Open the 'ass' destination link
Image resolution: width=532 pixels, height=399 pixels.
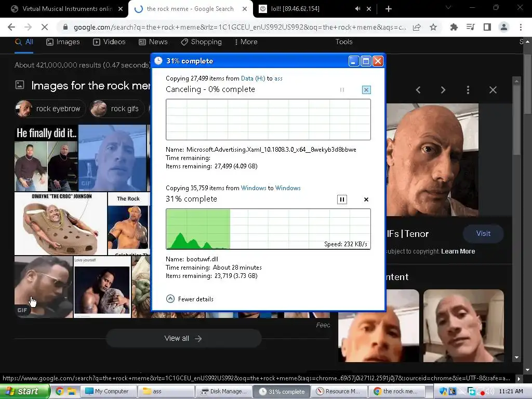click(x=278, y=78)
